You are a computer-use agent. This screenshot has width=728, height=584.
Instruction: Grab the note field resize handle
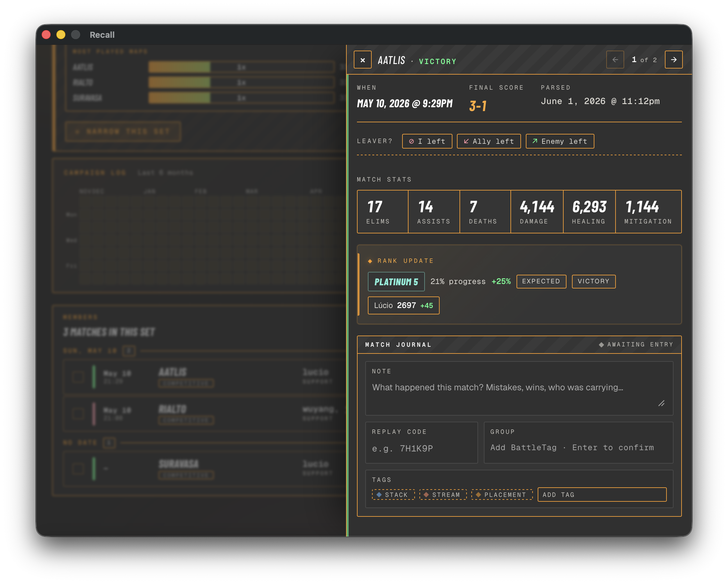click(661, 403)
